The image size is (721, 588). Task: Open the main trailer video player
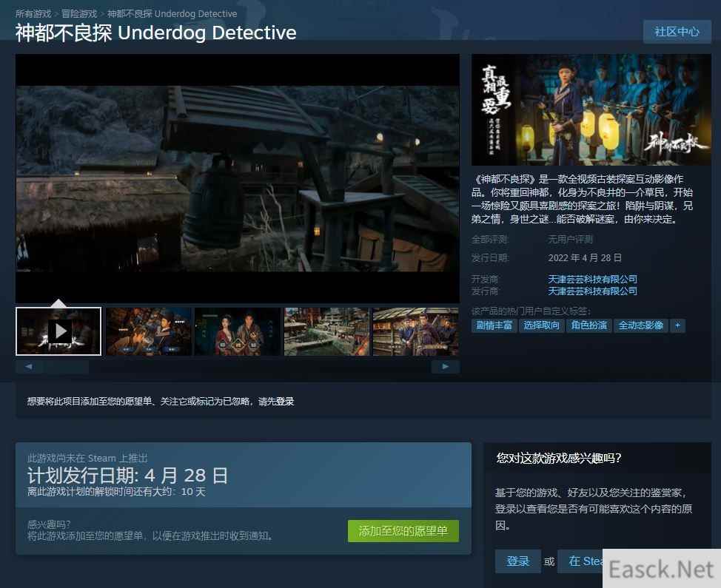coord(238,178)
